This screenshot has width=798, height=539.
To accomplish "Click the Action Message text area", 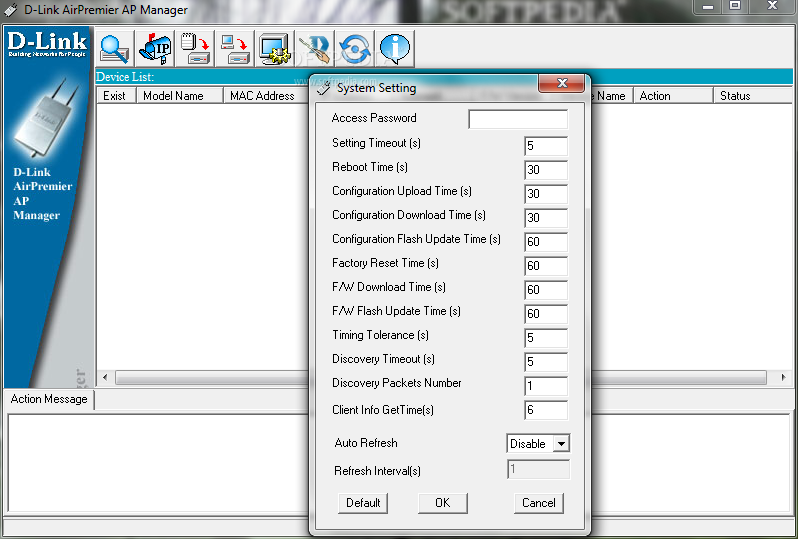I will [158, 463].
